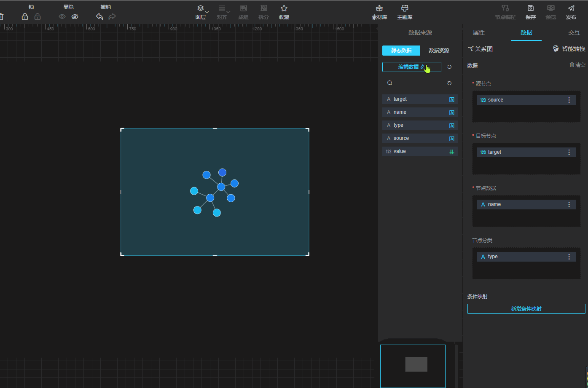Image resolution: width=588 pixels, height=388 pixels.
Task: Open the 主题库 theme library
Action: point(405,13)
